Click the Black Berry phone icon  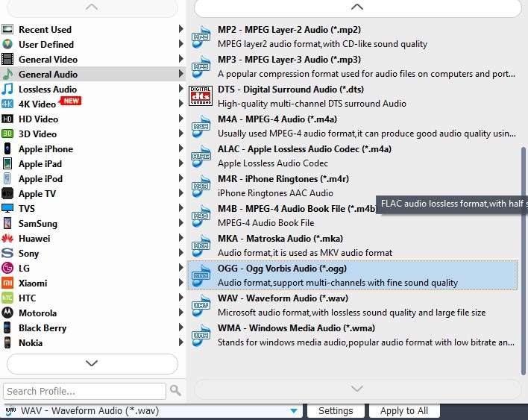[x=7, y=327]
